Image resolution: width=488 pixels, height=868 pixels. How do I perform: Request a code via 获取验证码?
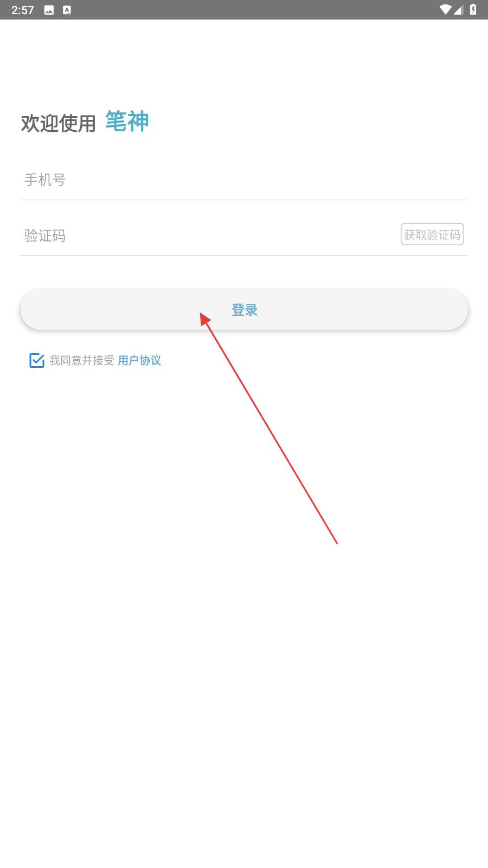[x=432, y=234]
